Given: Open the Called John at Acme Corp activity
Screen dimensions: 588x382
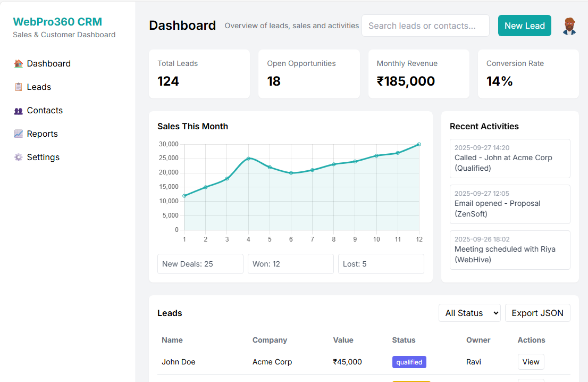Looking at the screenshot, I should 509,159.
